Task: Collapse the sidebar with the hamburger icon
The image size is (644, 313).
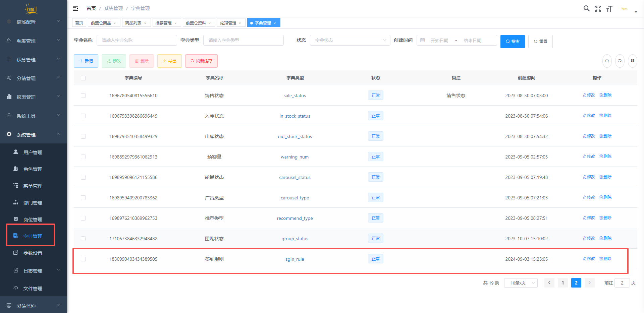Action: tap(75, 8)
